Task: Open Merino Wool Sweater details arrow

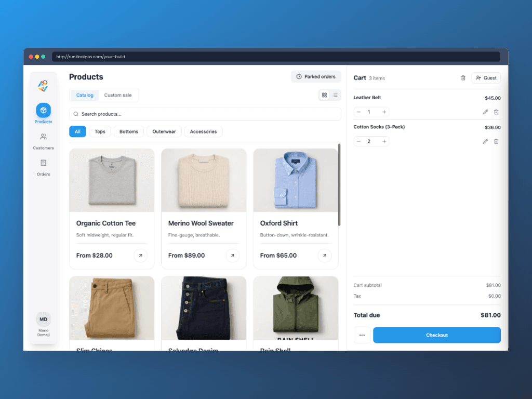Action: click(x=232, y=256)
